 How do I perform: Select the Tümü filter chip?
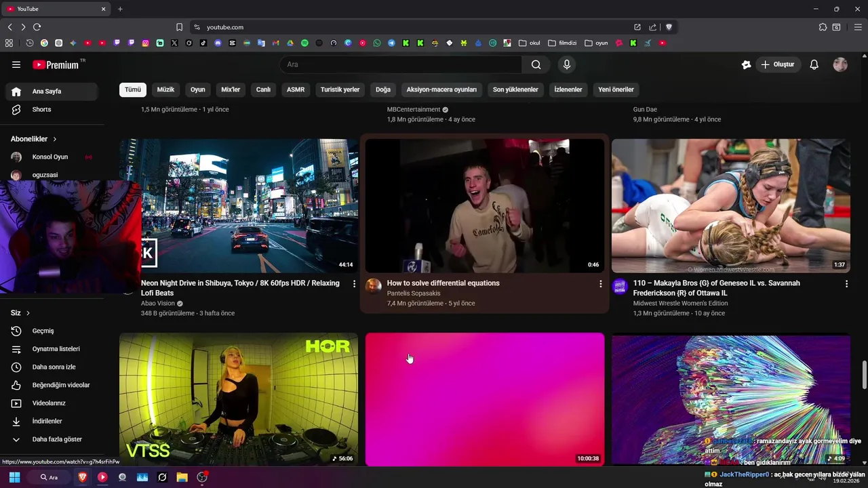pyautogui.click(x=133, y=89)
